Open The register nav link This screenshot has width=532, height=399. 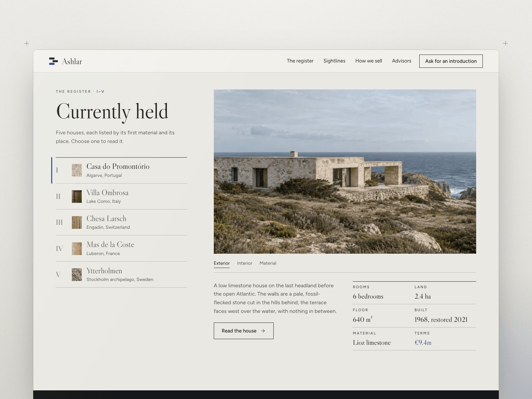300,61
